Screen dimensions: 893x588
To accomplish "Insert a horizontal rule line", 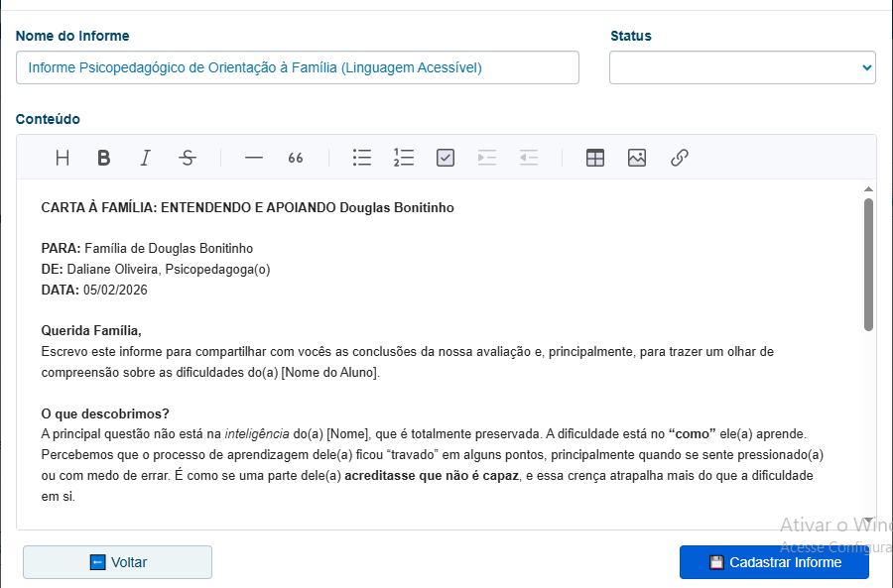I will [x=254, y=158].
